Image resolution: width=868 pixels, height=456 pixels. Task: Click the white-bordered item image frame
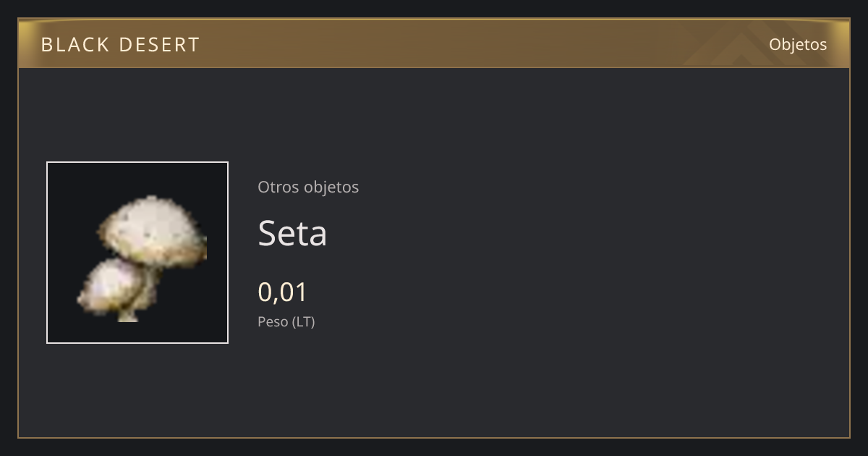click(x=137, y=253)
